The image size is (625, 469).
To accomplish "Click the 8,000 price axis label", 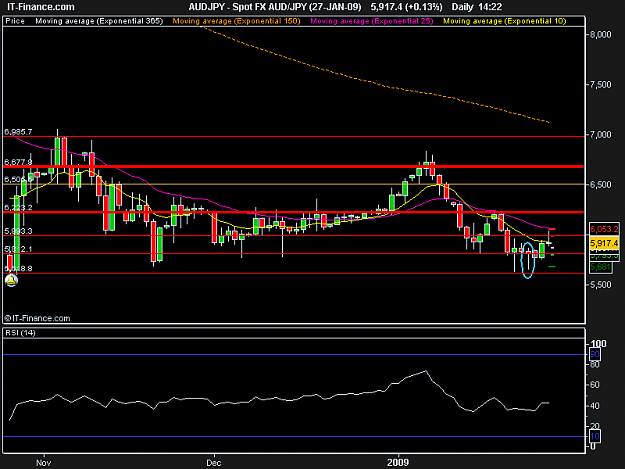I will click(x=601, y=35).
